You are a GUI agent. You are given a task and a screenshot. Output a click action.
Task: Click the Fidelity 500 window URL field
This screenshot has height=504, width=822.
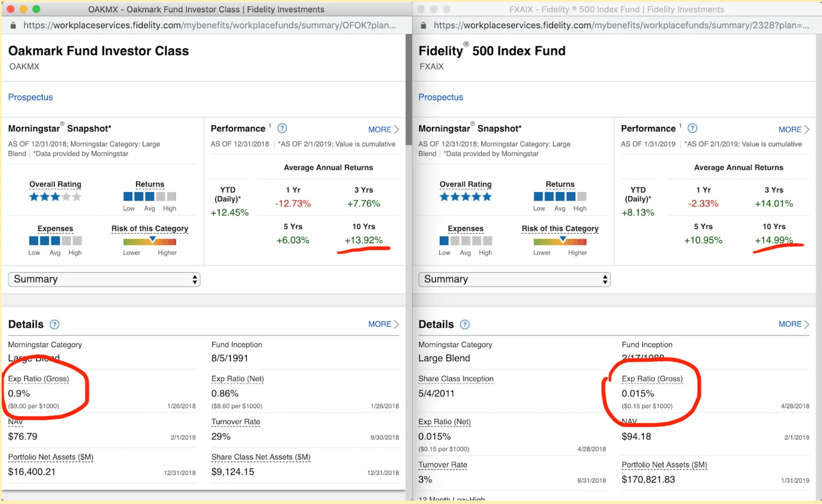[x=621, y=25]
